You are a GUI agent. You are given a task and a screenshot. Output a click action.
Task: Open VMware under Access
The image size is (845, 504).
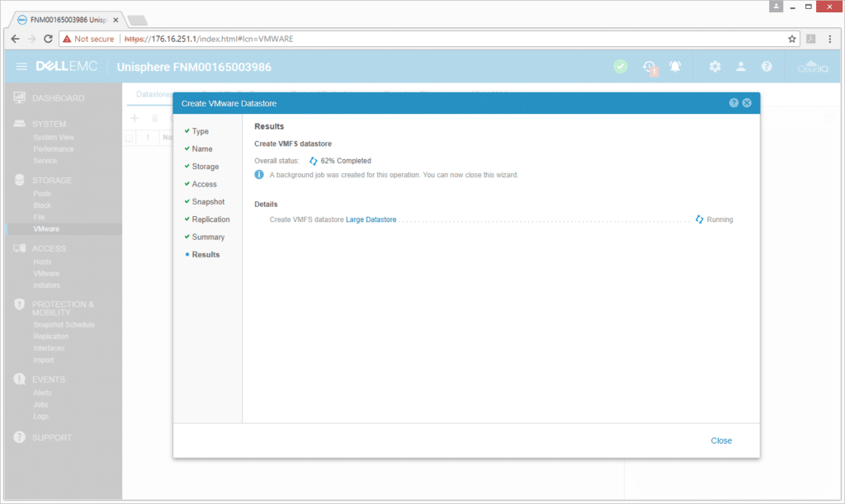point(46,274)
